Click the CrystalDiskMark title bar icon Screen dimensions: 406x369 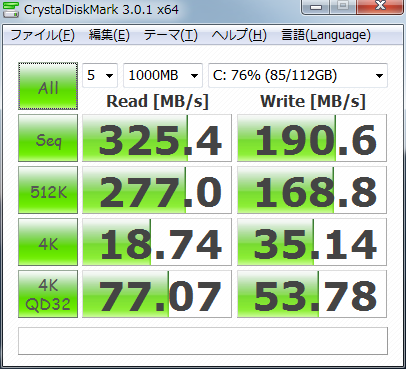click(11, 9)
